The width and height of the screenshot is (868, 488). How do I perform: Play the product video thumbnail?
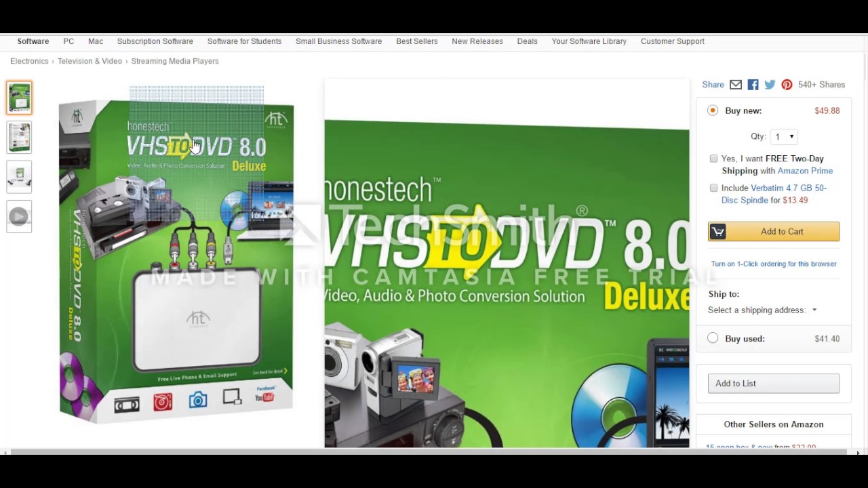19,216
